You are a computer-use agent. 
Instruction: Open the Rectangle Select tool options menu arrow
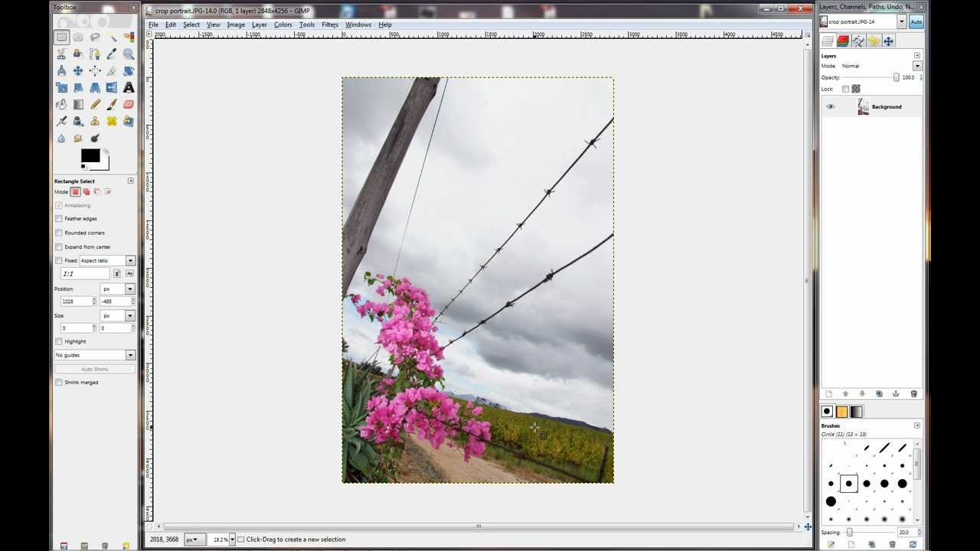coord(130,181)
